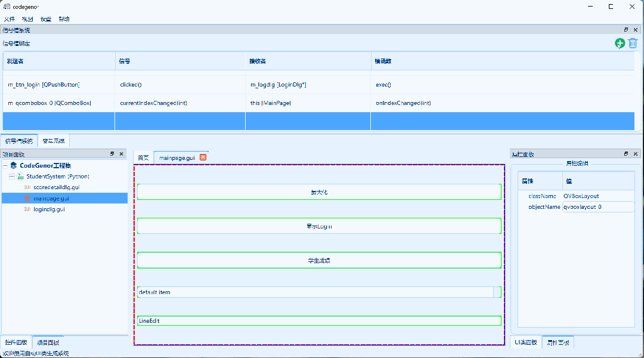Click the StudentSystem Python project icon

pyautogui.click(x=20, y=177)
